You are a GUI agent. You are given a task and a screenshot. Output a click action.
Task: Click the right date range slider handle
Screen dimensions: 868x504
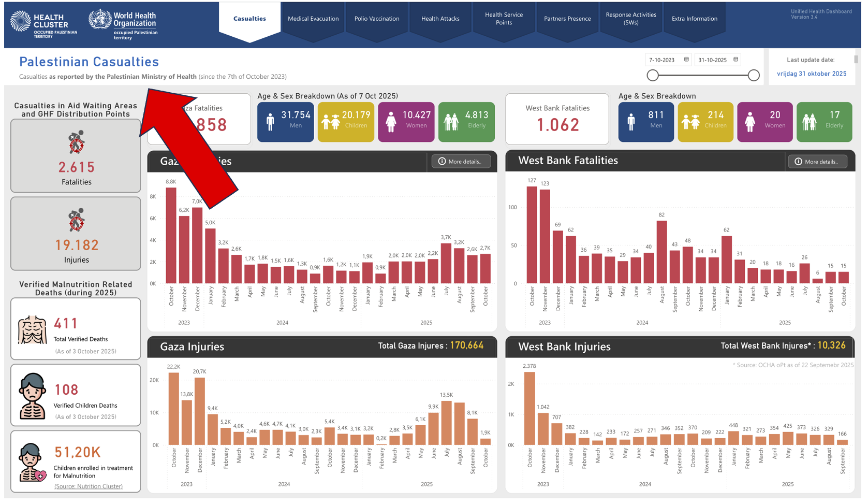tap(754, 75)
